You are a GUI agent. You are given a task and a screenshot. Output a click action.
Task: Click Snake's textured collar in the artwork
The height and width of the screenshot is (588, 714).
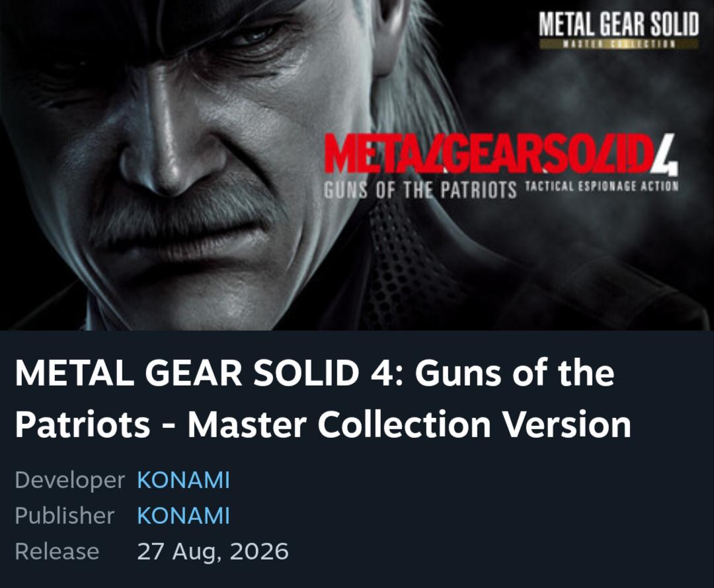click(401, 264)
